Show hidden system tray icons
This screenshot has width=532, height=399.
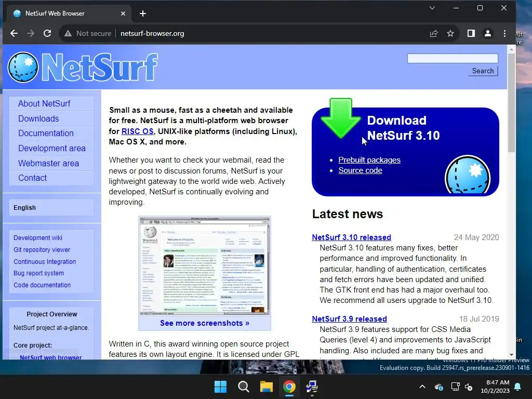pos(422,387)
